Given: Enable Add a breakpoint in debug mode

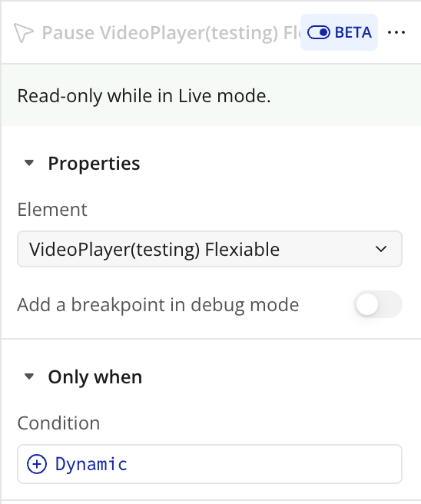Looking at the screenshot, I should [x=378, y=304].
